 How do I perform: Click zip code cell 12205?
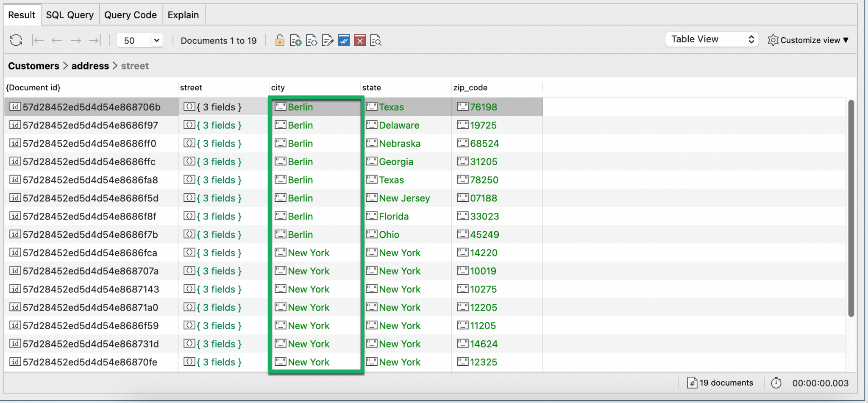[x=497, y=307]
